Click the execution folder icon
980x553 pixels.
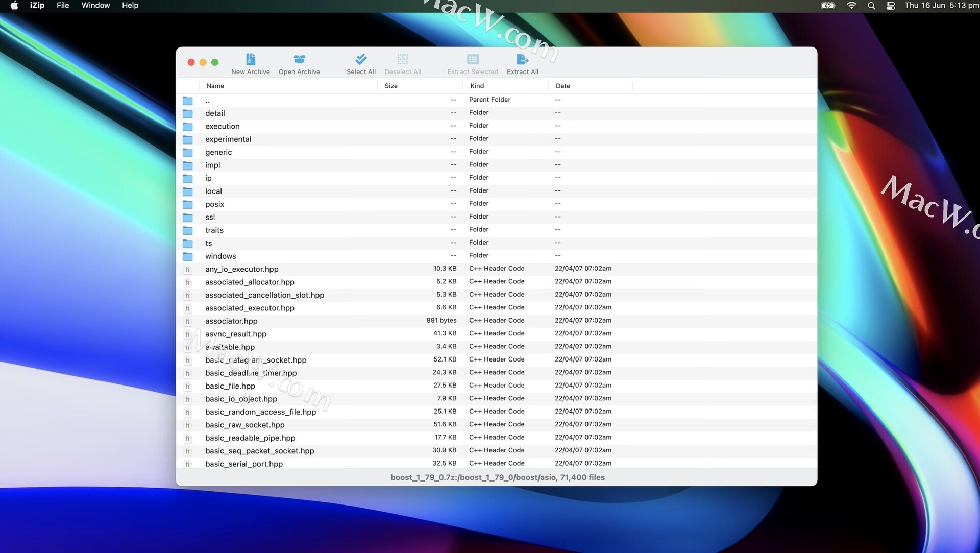coord(188,127)
